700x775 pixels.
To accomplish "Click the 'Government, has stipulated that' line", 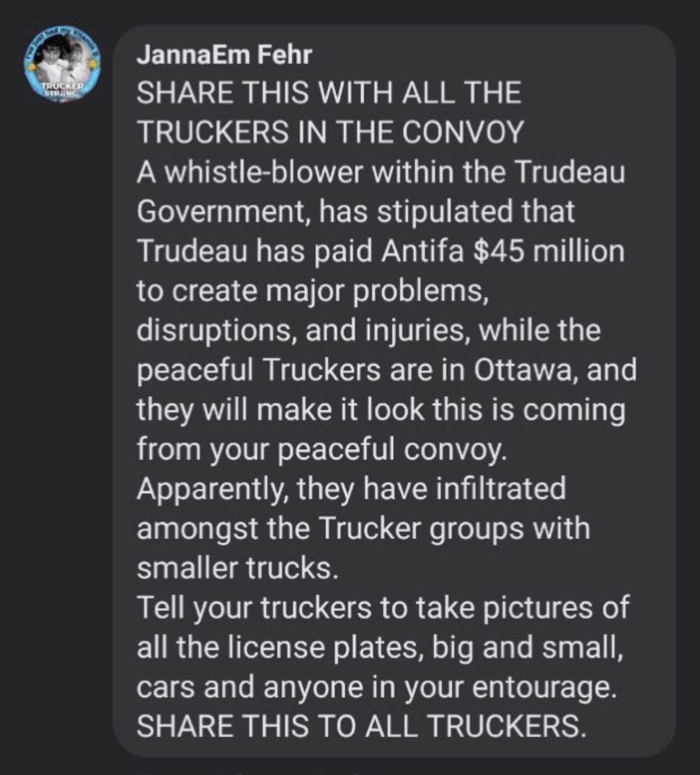I will tap(356, 212).
